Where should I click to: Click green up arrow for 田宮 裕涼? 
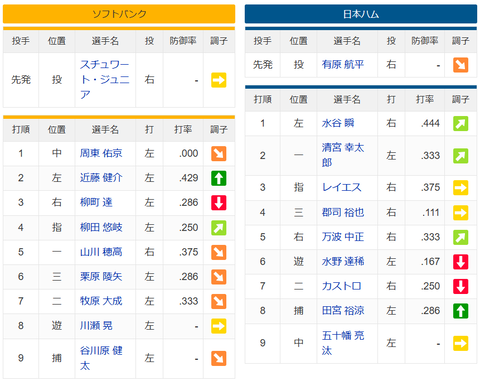pos(461,311)
